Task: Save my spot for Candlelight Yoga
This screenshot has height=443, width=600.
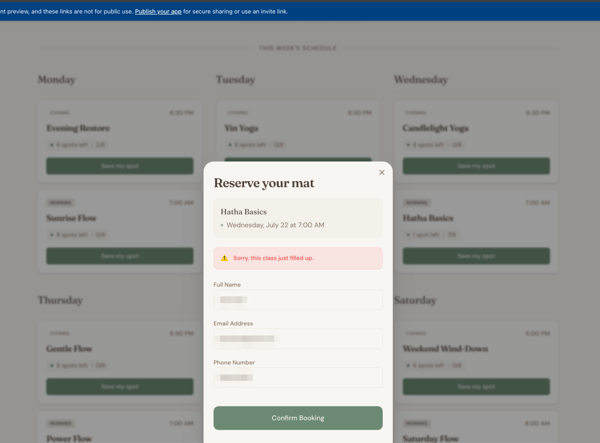Action: [476, 166]
